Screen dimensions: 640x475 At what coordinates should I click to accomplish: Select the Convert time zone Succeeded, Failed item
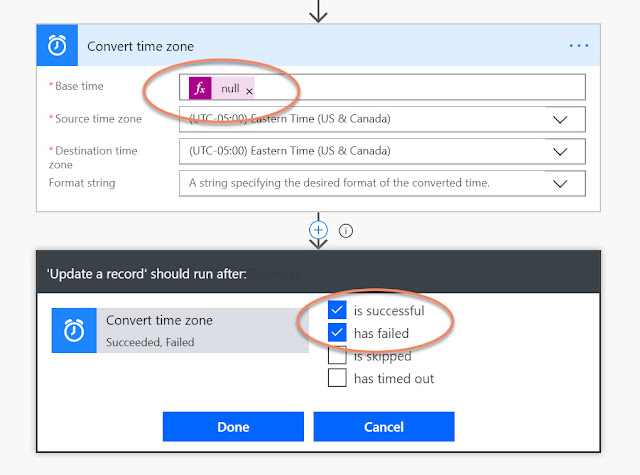180,330
